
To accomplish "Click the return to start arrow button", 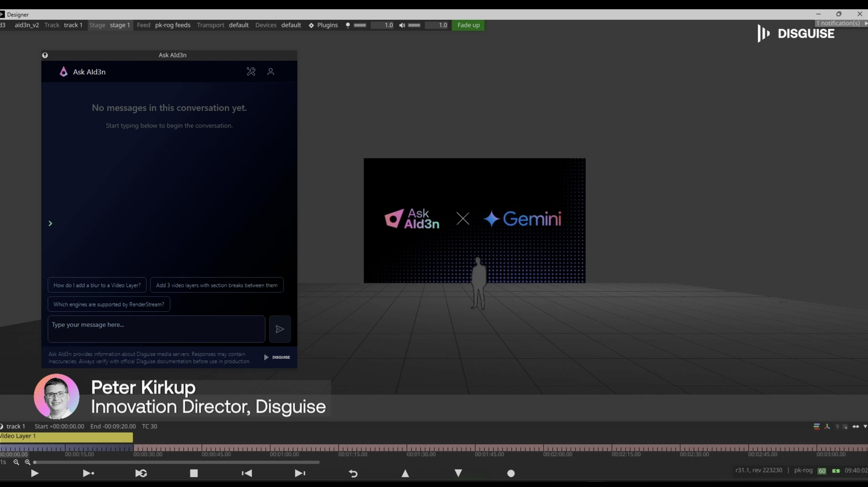I will 353,473.
